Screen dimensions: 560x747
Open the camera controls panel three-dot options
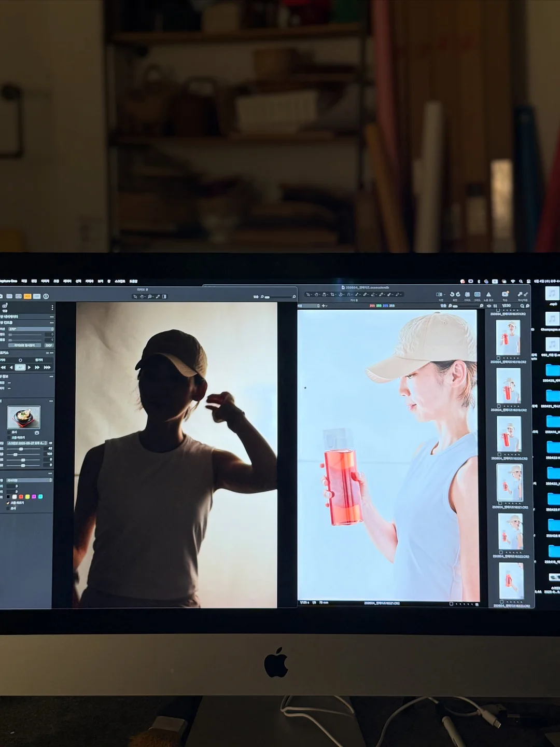click(52, 323)
